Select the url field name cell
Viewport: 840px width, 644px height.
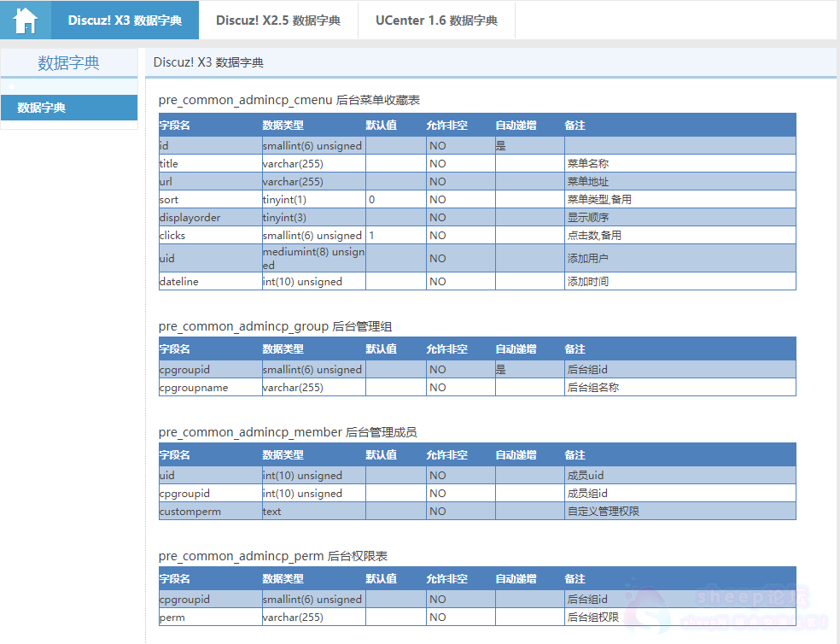pyautogui.click(x=211, y=182)
